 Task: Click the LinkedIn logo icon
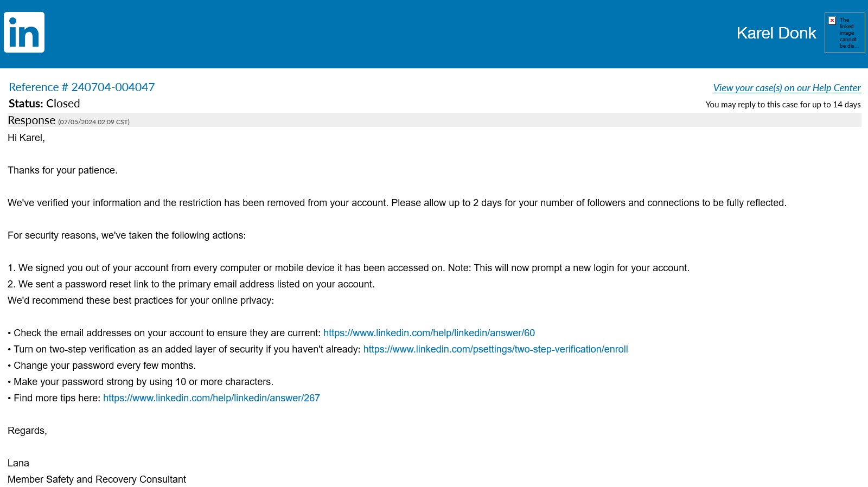tap(24, 33)
